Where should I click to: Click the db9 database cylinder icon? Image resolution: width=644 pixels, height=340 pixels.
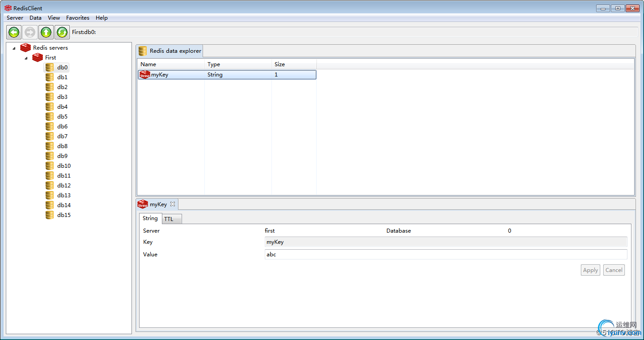50,156
